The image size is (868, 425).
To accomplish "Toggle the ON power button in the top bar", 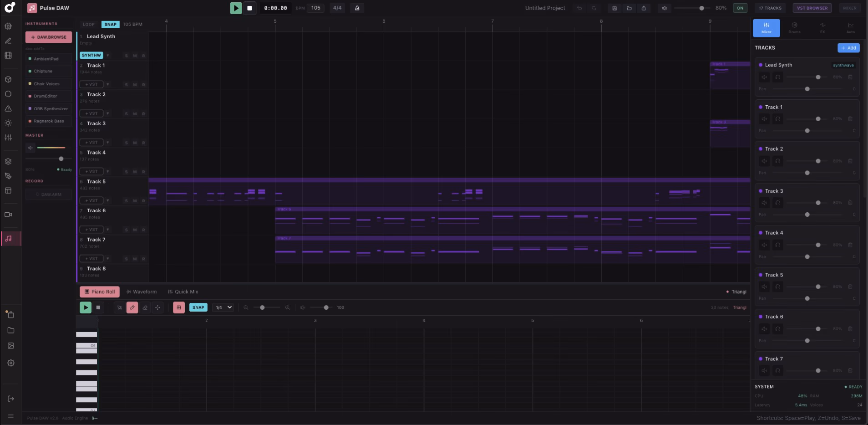I will (740, 8).
